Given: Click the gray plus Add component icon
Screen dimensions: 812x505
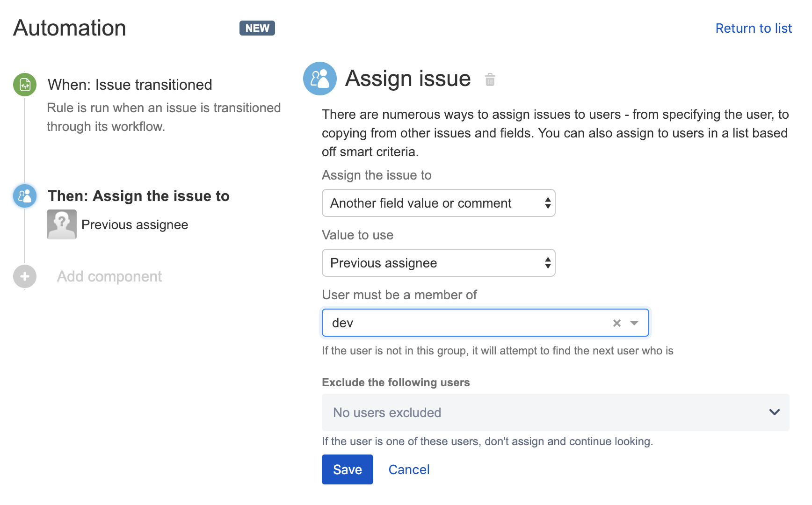Looking at the screenshot, I should pyautogui.click(x=25, y=276).
